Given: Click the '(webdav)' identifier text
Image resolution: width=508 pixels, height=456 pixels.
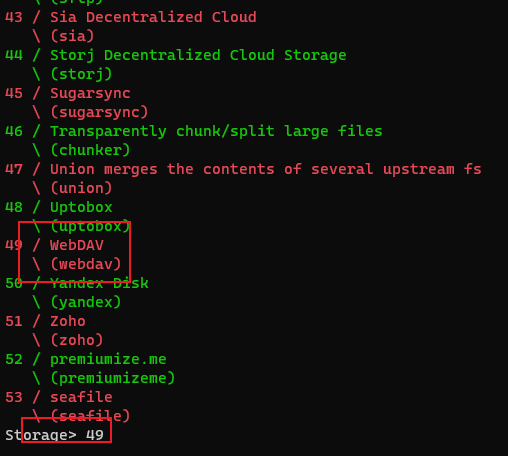Looking at the screenshot, I should click(x=86, y=264).
